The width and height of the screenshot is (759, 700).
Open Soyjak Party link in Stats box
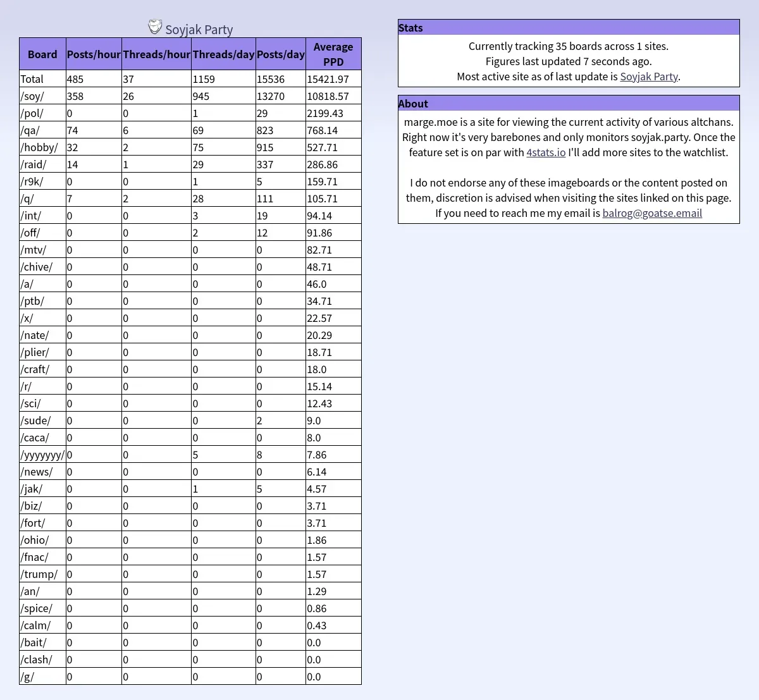tap(649, 77)
